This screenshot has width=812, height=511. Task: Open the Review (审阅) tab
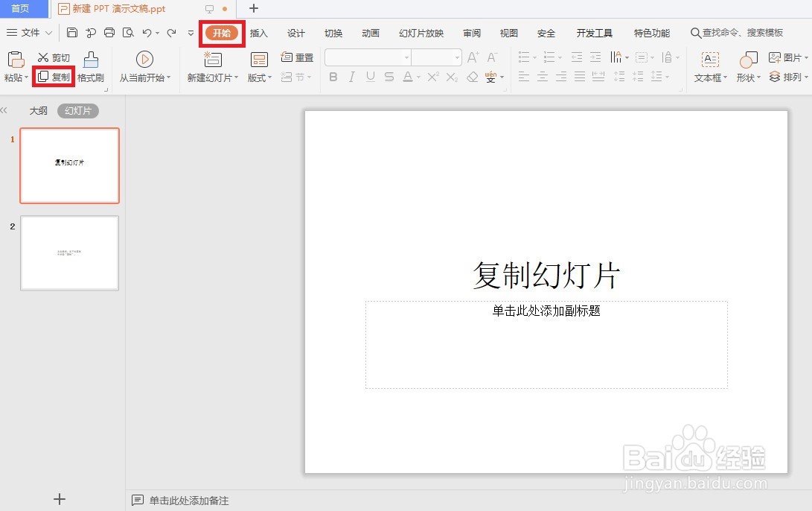[472, 34]
